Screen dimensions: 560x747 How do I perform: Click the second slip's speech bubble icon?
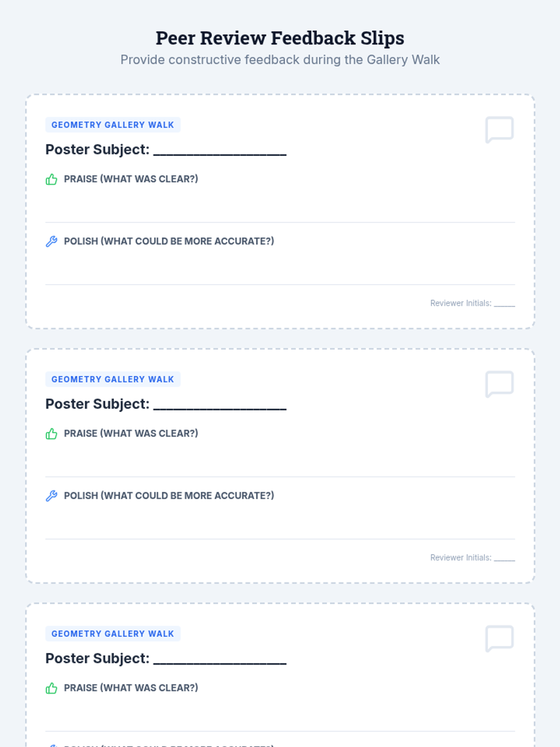(500, 384)
